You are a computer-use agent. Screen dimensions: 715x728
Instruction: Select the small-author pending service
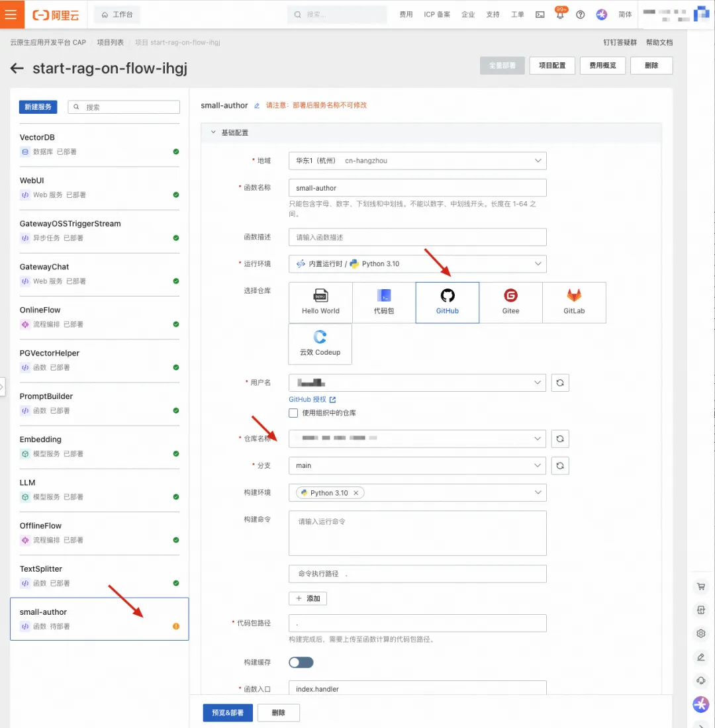point(99,619)
